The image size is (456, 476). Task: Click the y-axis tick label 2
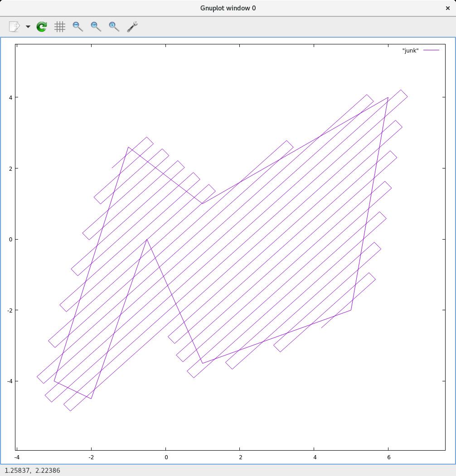click(x=10, y=168)
